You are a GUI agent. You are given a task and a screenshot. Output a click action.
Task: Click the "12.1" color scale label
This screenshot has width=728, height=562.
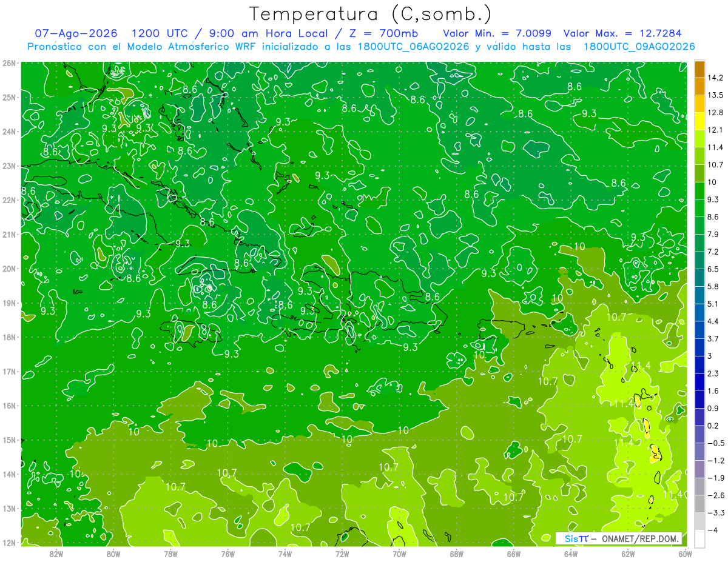click(x=715, y=130)
